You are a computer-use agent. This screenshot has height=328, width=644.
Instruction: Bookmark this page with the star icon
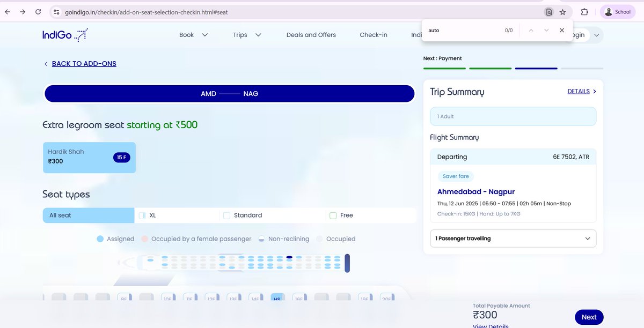[562, 12]
